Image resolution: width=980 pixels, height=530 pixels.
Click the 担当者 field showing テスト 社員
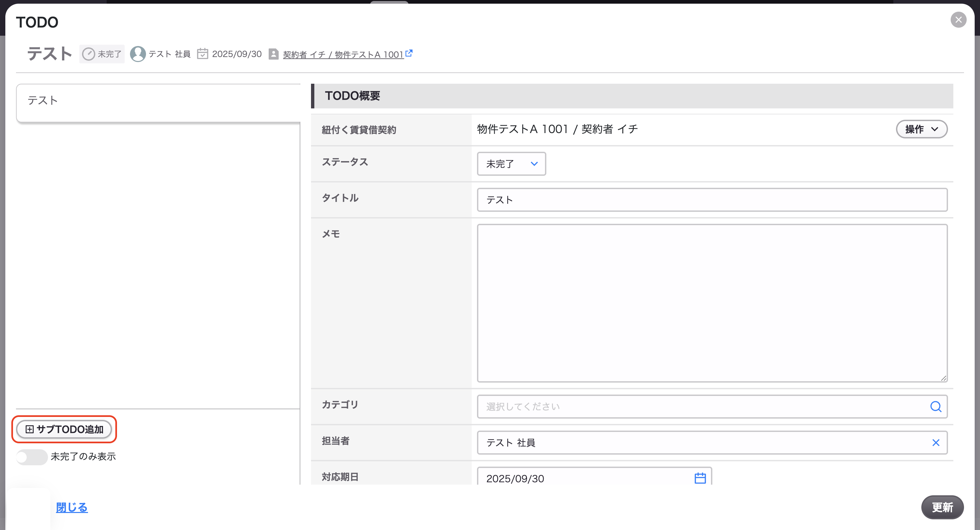coord(712,442)
